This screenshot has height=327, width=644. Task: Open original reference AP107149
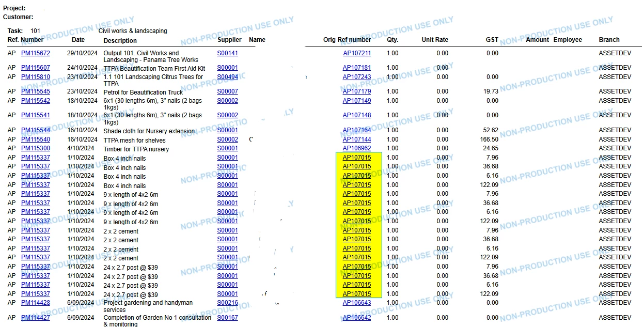point(357,101)
